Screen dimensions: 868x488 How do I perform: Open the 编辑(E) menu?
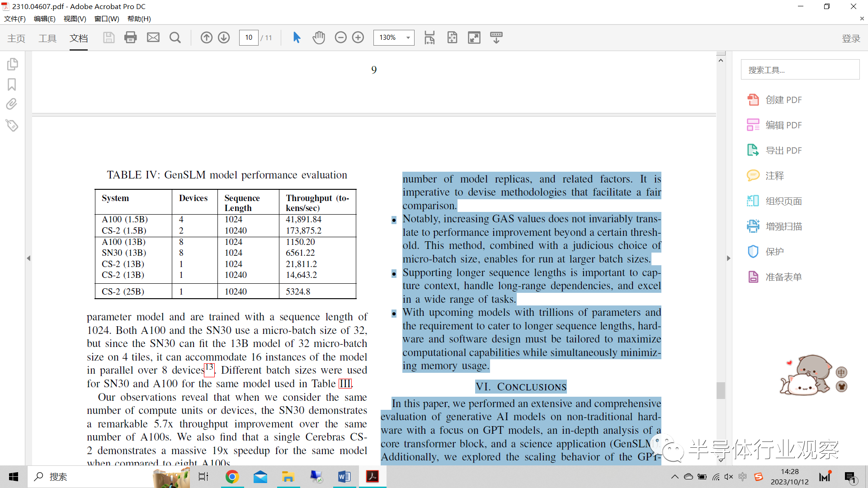(45, 19)
